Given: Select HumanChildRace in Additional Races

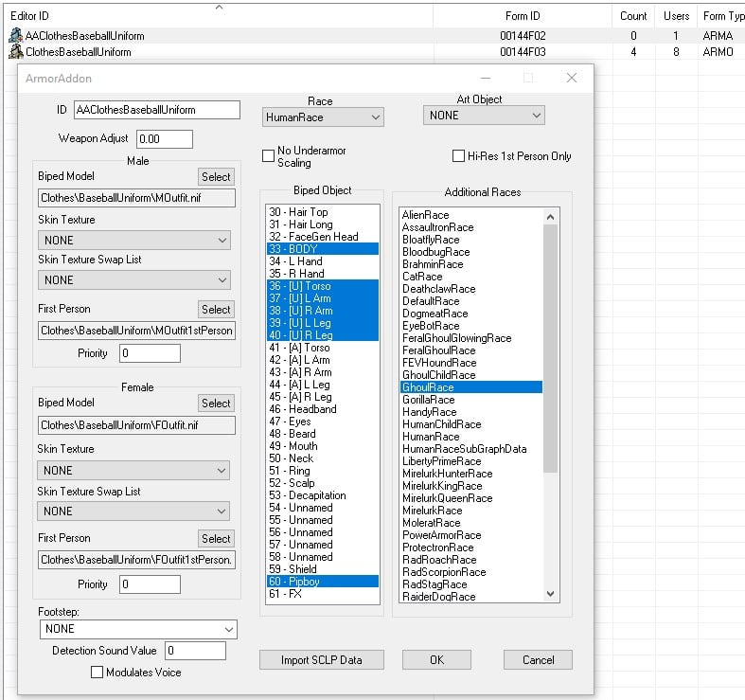Looking at the screenshot, I should (x=471, y=424).
